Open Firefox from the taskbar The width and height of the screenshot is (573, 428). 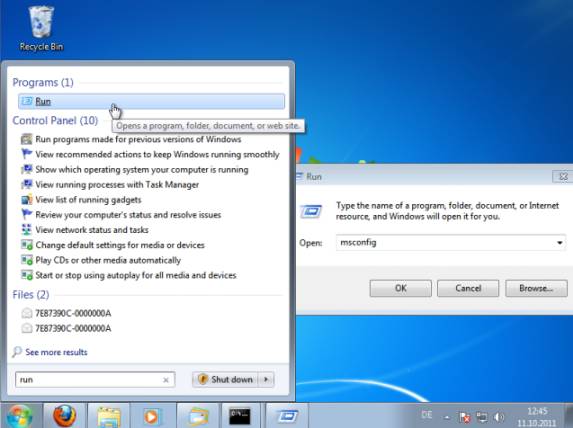[65, 416]
